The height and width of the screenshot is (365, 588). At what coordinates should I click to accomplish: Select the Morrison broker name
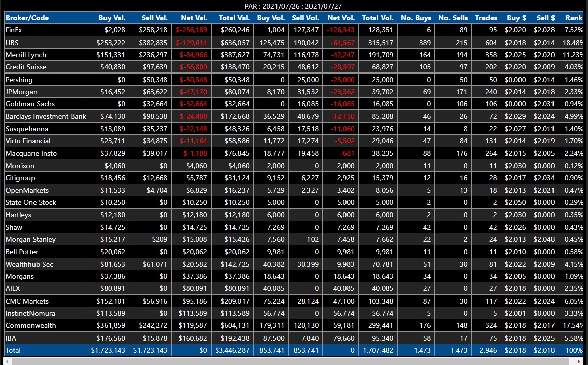tap(20, 166)
